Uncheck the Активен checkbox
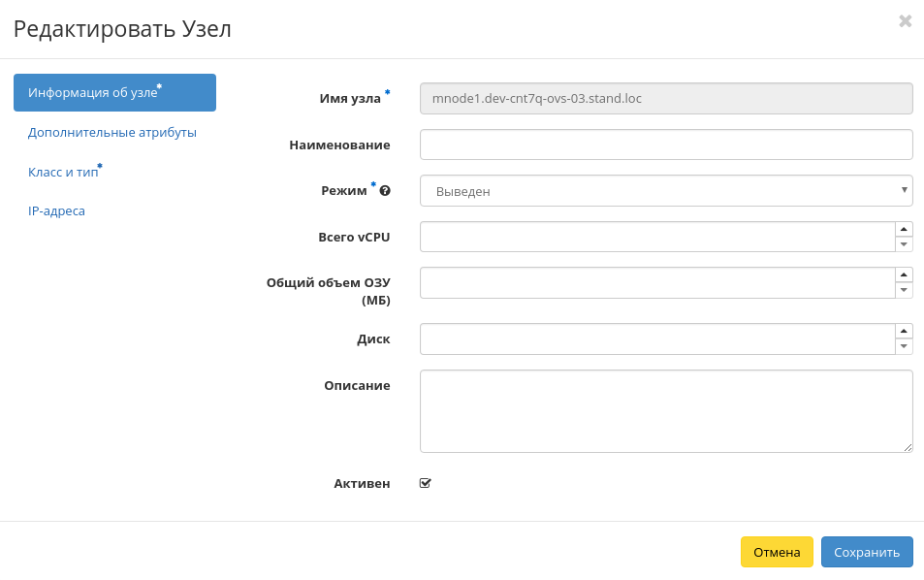 pos(425,483)
